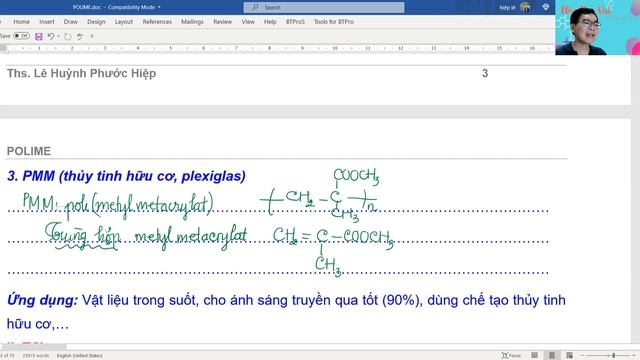Open the Help tab

270,22
